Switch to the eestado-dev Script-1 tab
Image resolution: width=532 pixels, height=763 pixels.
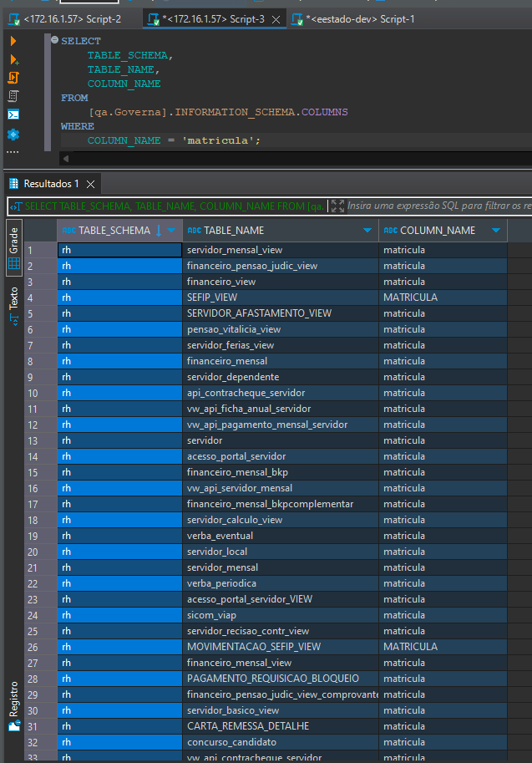tap(353, 19)
